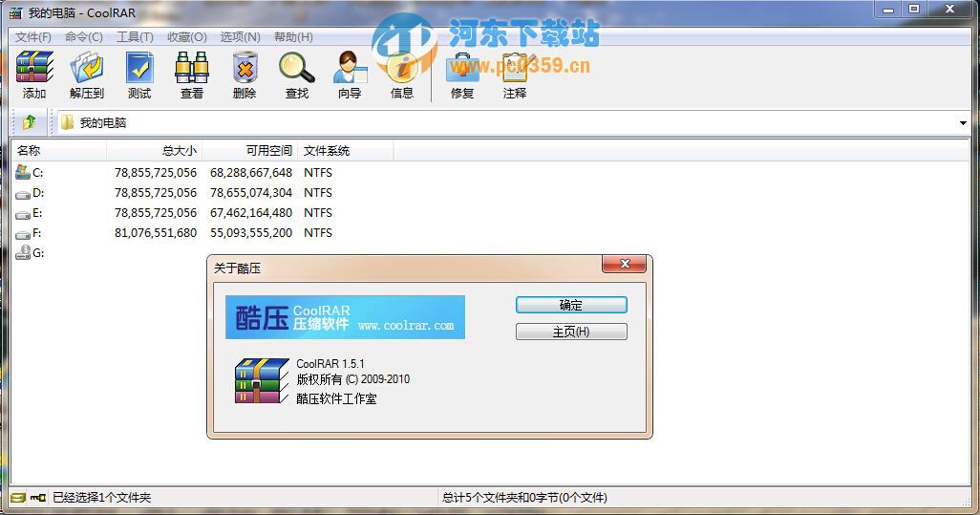Select F: total size 81,076,551,680
This screenshot has width=980, height=515.
coord(156,232)
